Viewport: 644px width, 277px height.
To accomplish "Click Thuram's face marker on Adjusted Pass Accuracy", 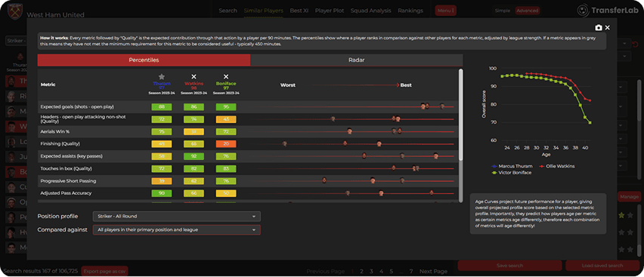I will click(x=432, y=192).
